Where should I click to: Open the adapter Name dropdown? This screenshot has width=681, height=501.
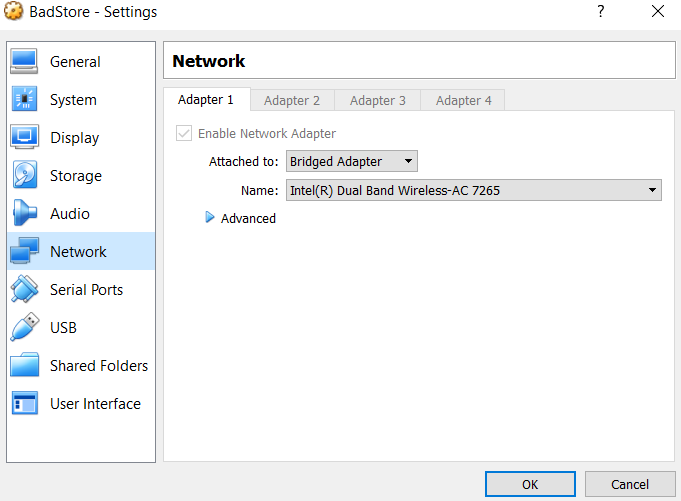click(x=473, y=190)
